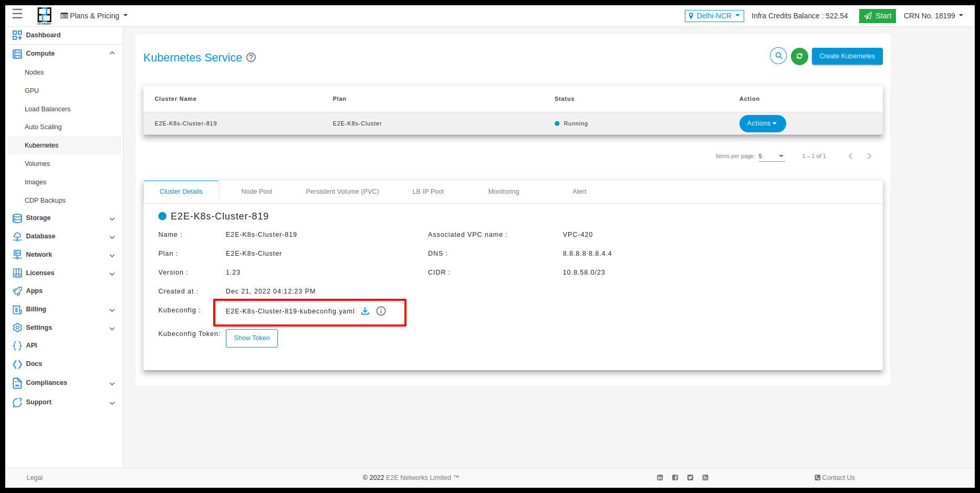Image resolution: width=980 pixels, height=493 pixels.
Task: Switch to the LB IP Pool tab
Action: click(428, 192)
